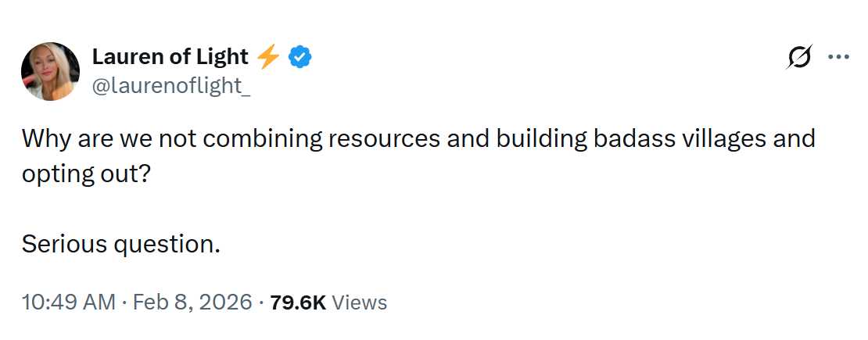Open the @laurenoflight_ handle link
868x340 pixels.
click(171, 87)
